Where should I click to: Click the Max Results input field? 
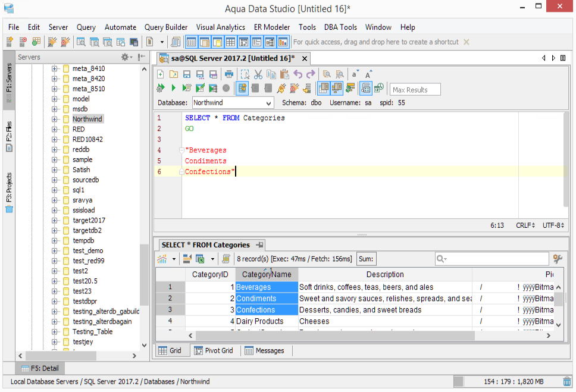coord(415,90)
